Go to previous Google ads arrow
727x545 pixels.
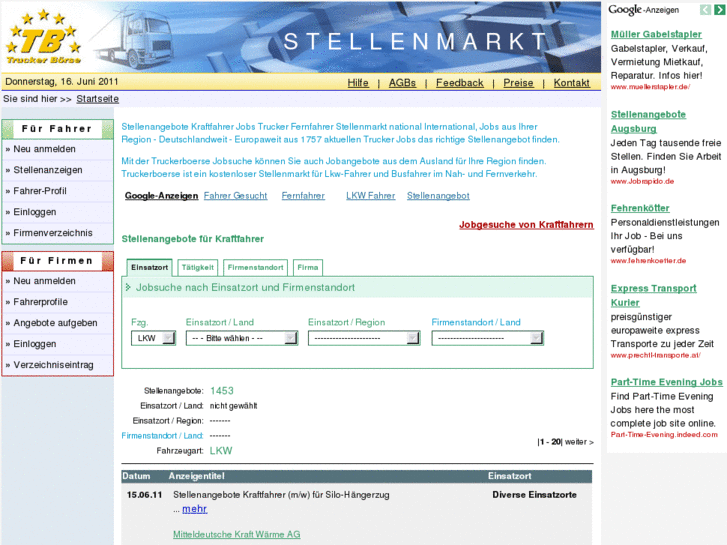(x=705, y=10)
